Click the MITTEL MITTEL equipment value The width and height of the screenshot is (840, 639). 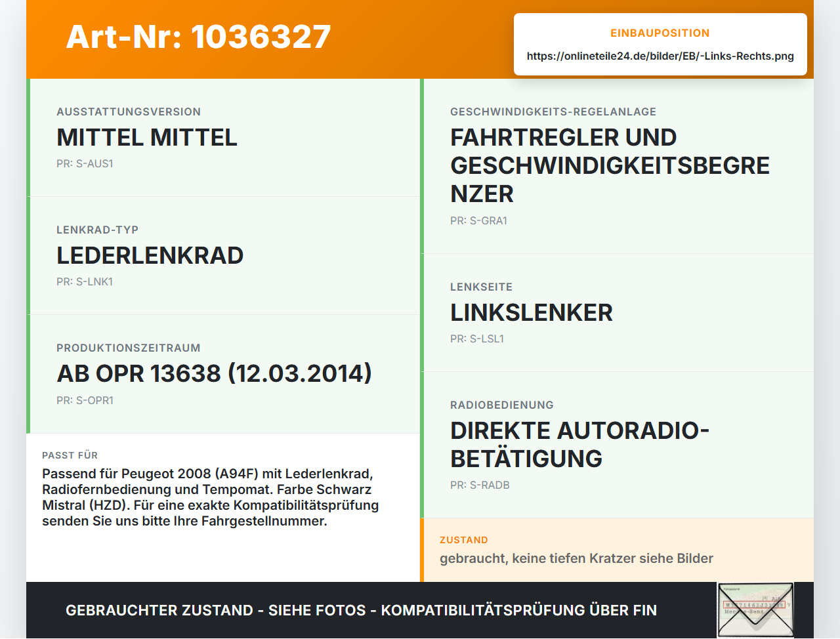coord(147,138)
